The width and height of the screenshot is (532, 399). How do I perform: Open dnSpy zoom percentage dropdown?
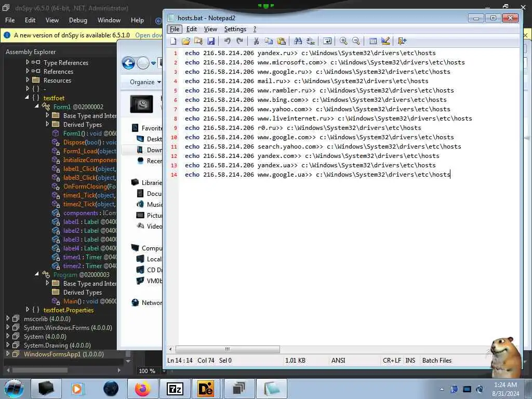point(164,371)
